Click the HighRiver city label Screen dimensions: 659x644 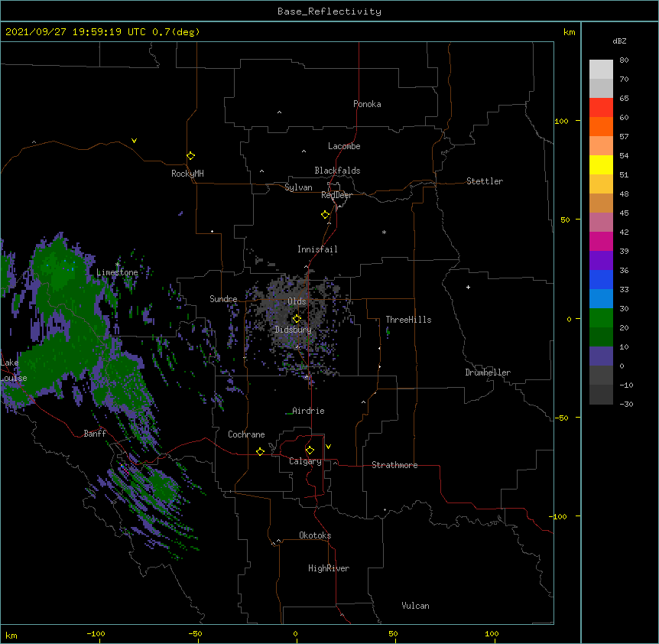(x=329, y=568)
